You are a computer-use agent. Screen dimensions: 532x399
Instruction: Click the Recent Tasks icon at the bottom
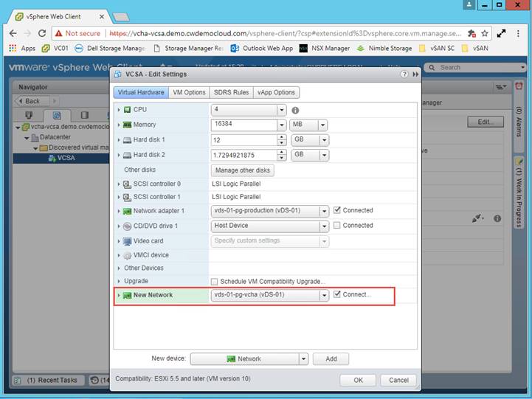tap(17, 381)
